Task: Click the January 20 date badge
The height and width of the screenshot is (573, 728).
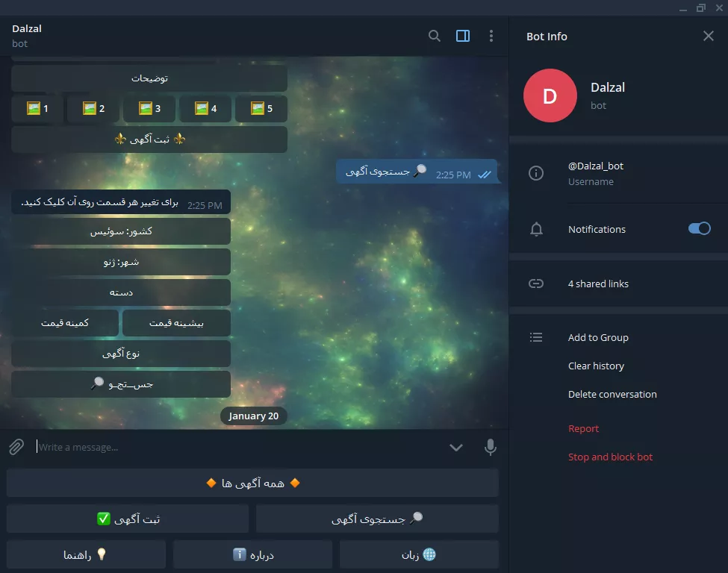Action: click(x=253, y=416)
